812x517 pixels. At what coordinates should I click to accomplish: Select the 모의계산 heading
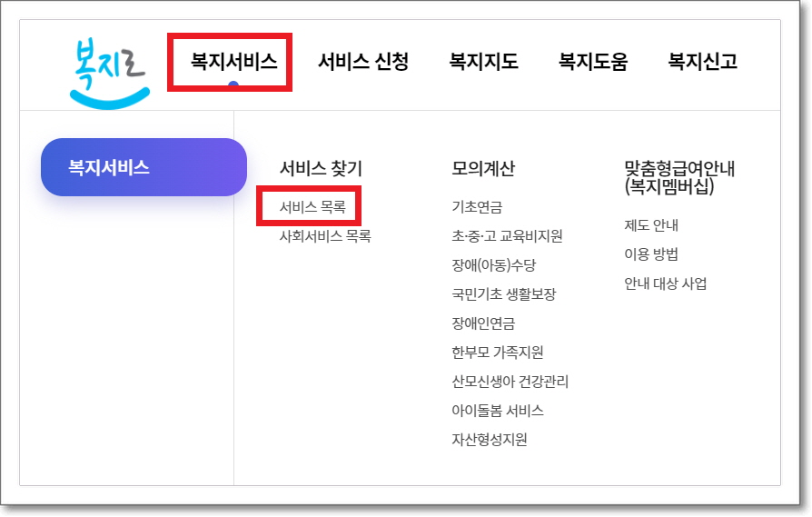click(483, 168)
